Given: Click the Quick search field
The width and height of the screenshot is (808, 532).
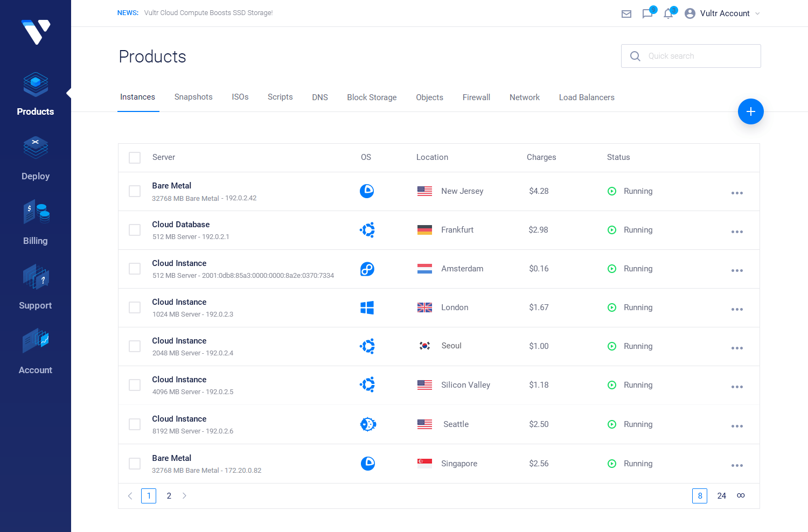Looking at the screenshot, I should (x=691, y=56).
